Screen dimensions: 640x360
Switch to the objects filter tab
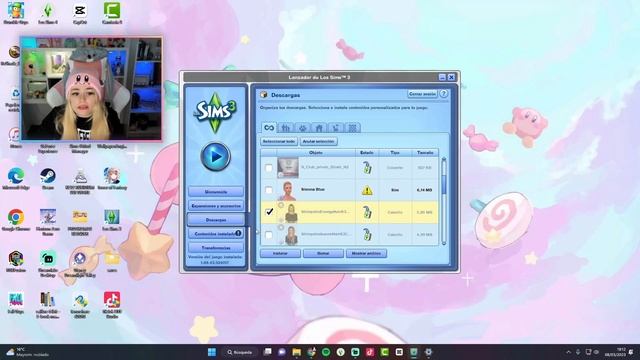[x=336, y=128]
